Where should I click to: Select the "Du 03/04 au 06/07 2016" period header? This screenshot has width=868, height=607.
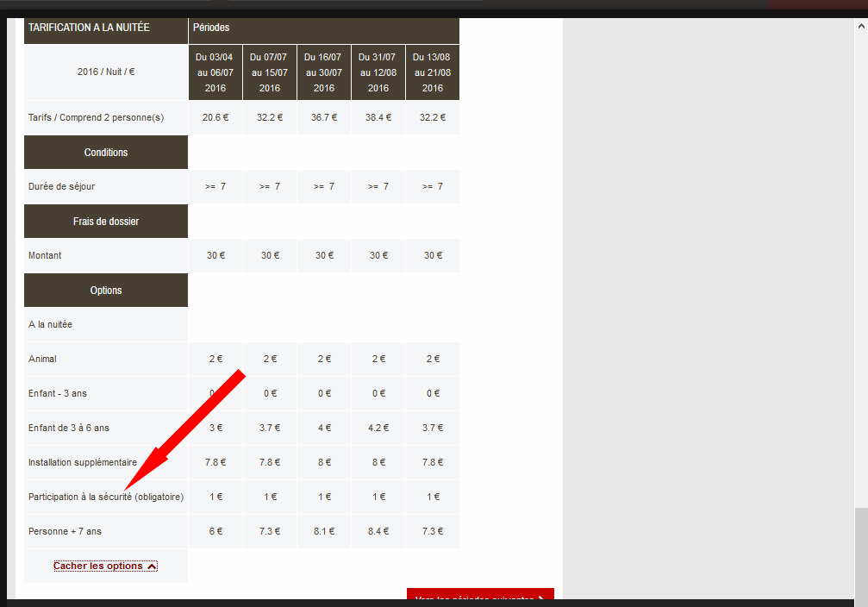tap(215, 72)
